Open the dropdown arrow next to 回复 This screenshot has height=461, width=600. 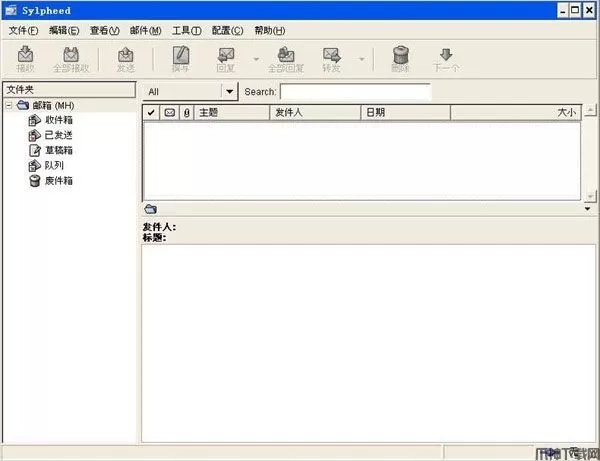pos(256,59)
